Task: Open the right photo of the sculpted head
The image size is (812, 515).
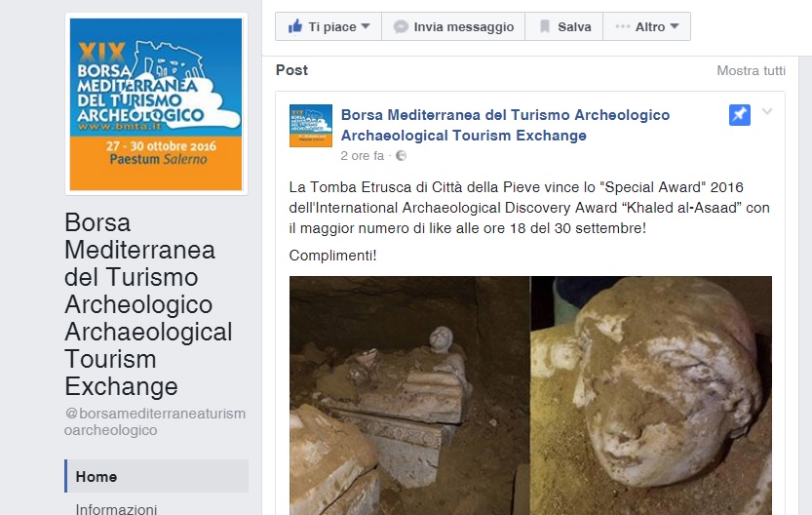Action: pos(651,395)
